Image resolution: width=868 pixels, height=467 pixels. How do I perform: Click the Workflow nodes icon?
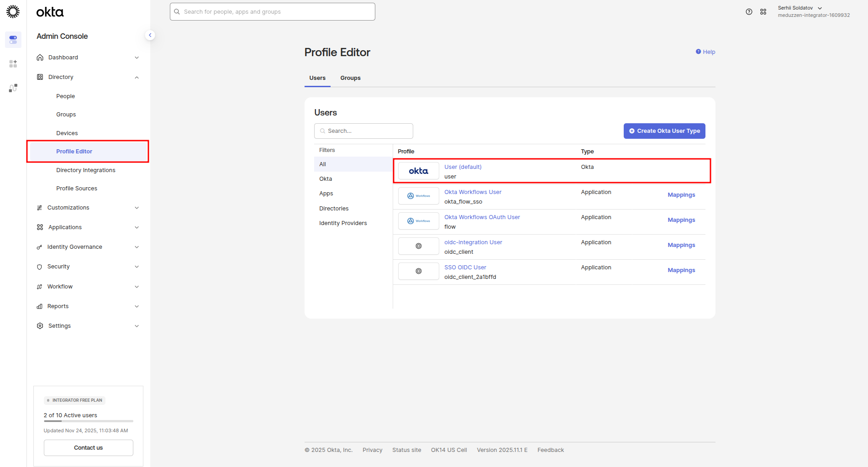click(39, 287)
